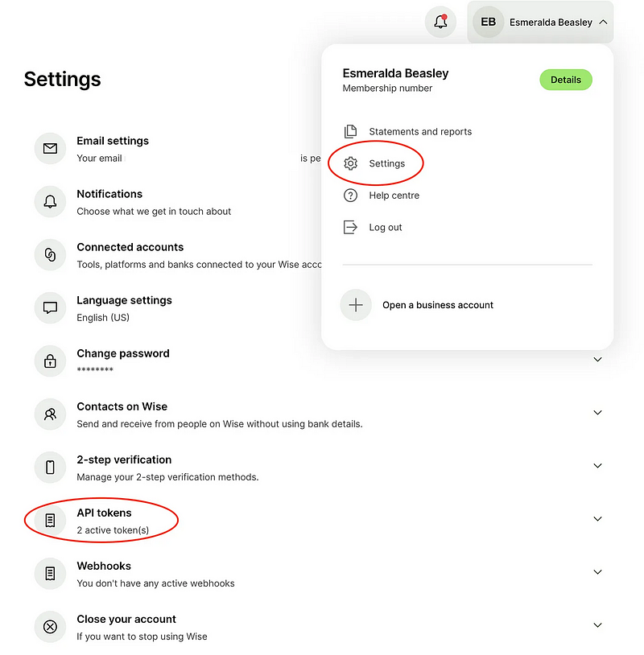Viewport: 644px width, 655px height.
Task: Click the Webhooks document icon
Action: coord(50,574)
